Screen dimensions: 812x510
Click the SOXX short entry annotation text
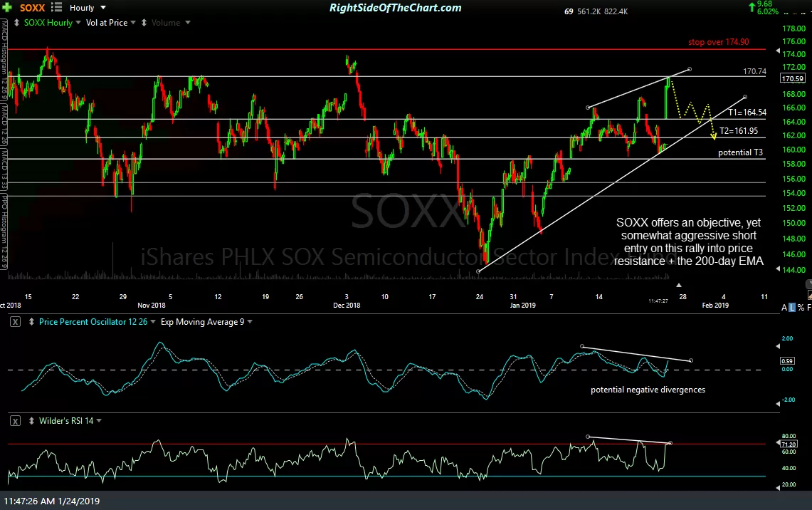689,241
